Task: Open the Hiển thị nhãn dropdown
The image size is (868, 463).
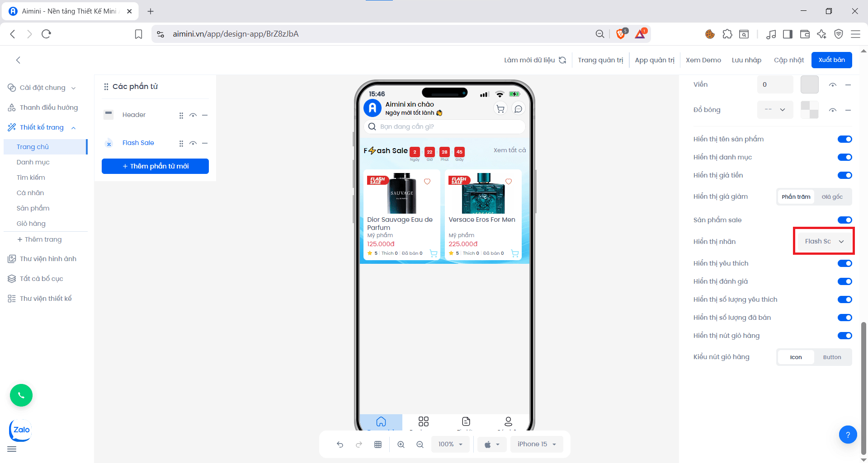Action: coord(824,242)
